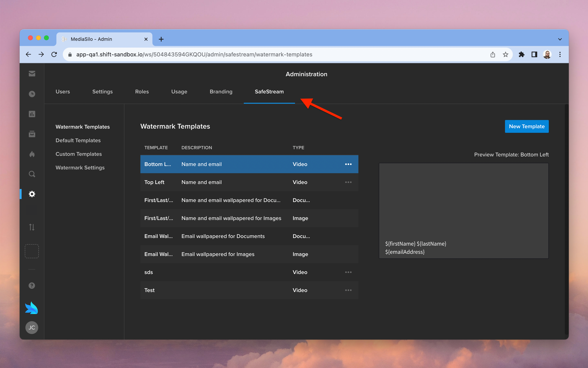Open the search magnifier icon in sidebar
Screen dimensions: 588x368
tap(32, 174)
